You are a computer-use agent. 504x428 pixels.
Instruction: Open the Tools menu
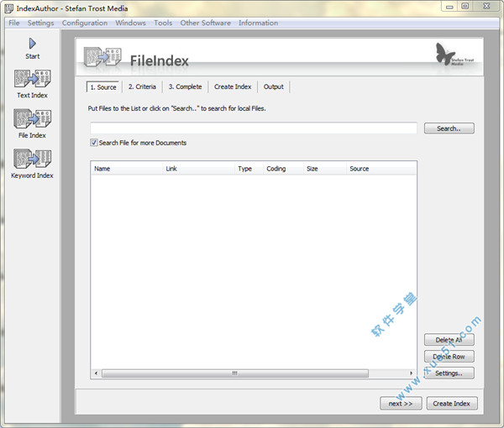pyautogui.click(x=163, y=23)
